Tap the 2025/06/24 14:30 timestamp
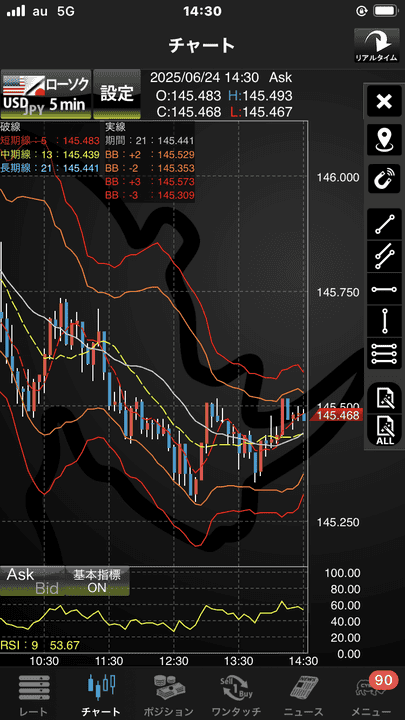Viewport: 405px width, 720px height. (204, 77)
